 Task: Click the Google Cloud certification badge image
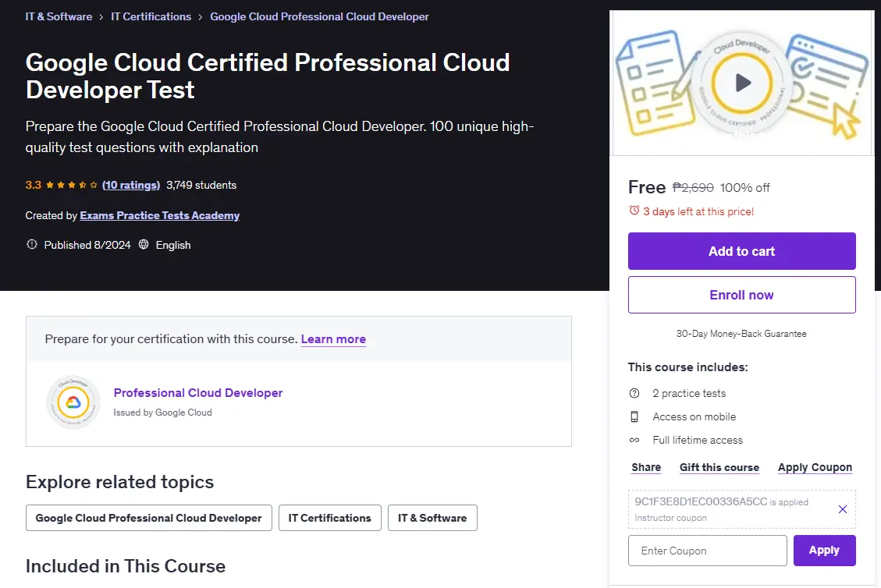73,402
